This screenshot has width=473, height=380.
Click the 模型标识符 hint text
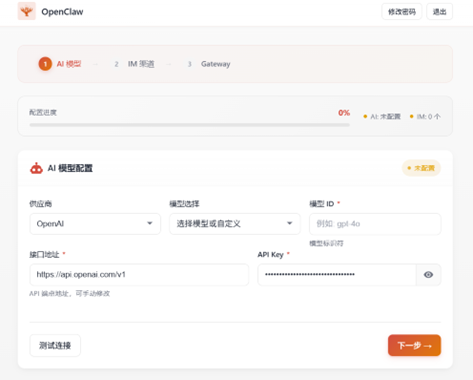click(x=326, y=243)
